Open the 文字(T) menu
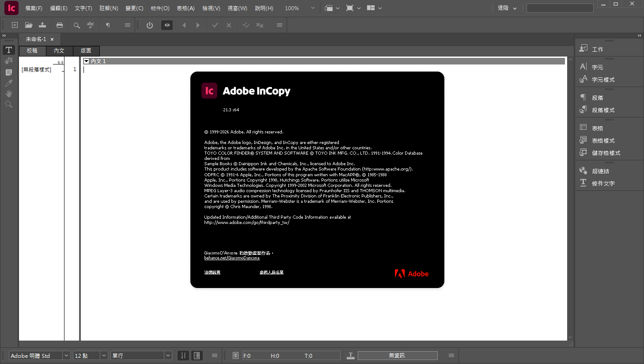Screen dimensions: 644x364 (x=83, y=8)
